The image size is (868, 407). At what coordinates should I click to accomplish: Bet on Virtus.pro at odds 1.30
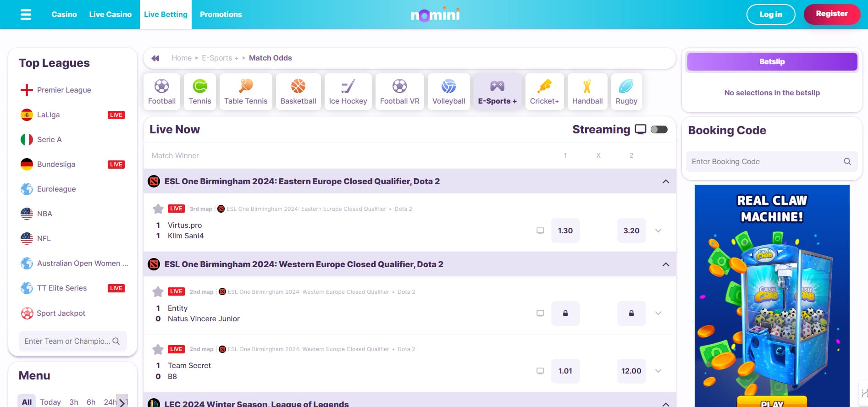tap(565, 231)
